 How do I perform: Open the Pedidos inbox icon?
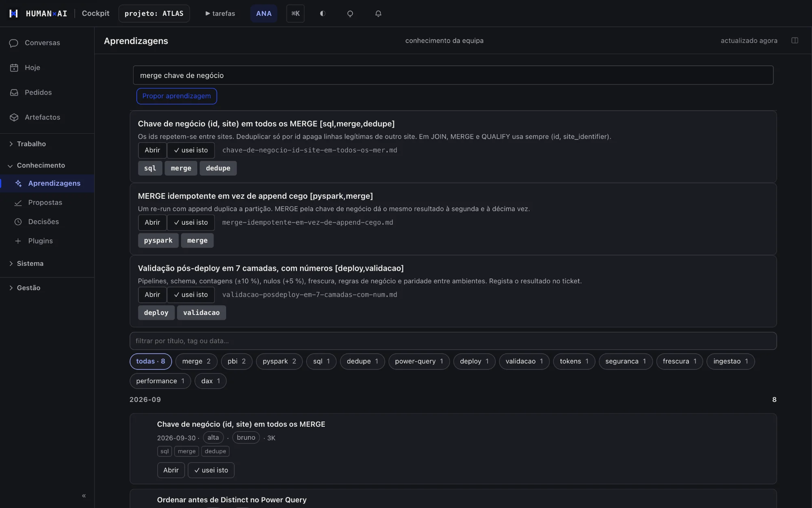tap(14, 92)
